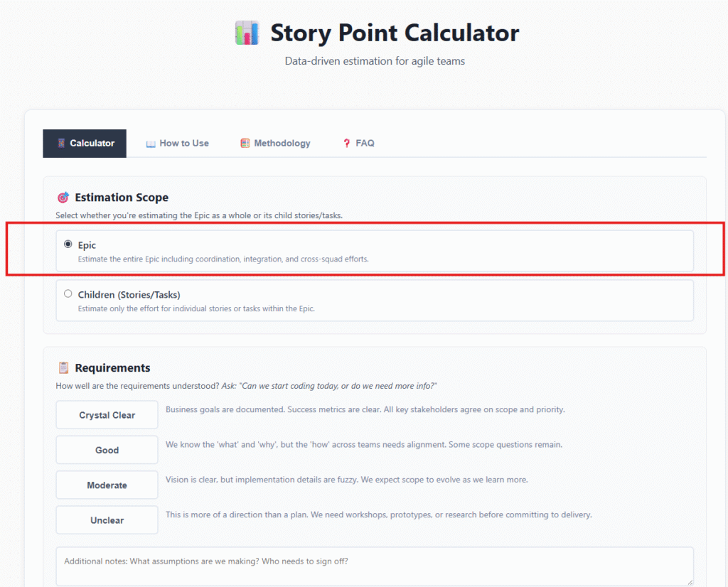Click the calculator icon in the Calculator tab
The image size is (728, 587).
pyautogui.click(x=61, y=144)
